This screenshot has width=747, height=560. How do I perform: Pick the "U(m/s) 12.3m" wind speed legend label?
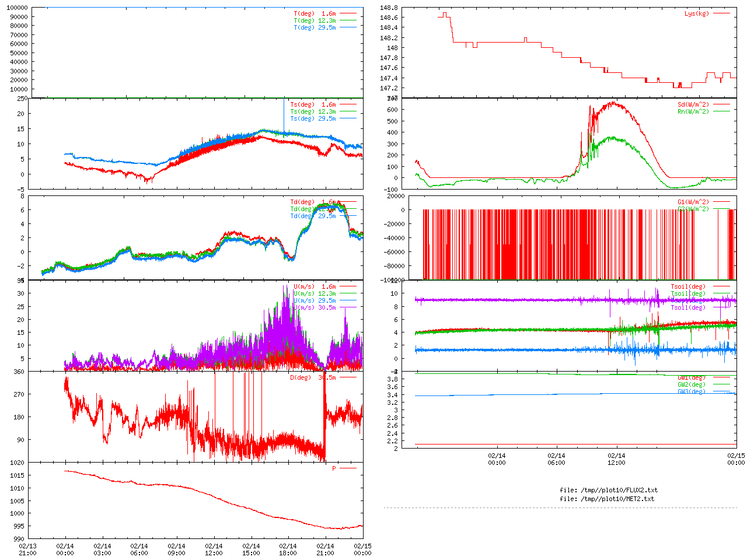coord(315,294)
